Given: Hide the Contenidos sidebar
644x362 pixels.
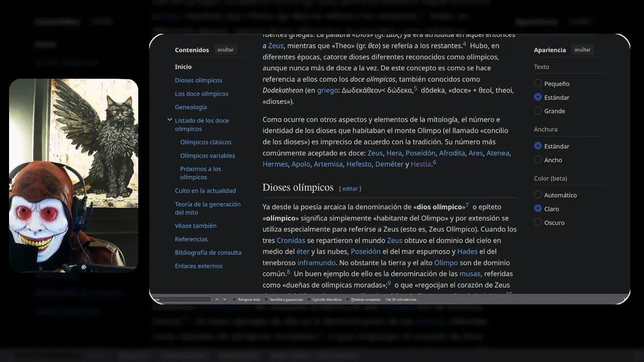Looking at the screenshot, I should click(225, 50).
